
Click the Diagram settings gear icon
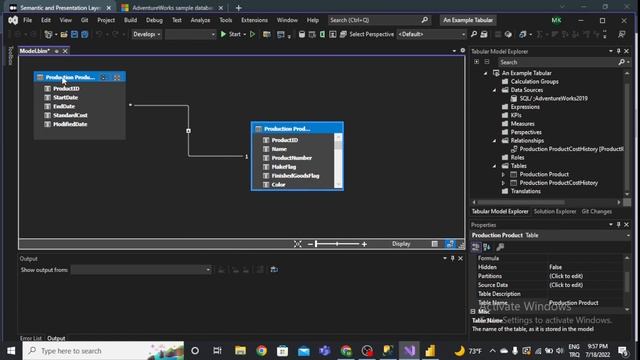pyautogui.click(x=462, y=51)
